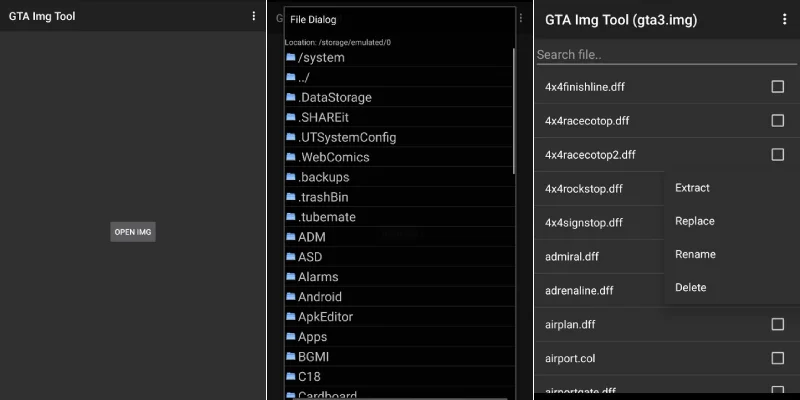Open the Android folder name
The width and height of the screenshot is (800, 400).
[320, 297]
